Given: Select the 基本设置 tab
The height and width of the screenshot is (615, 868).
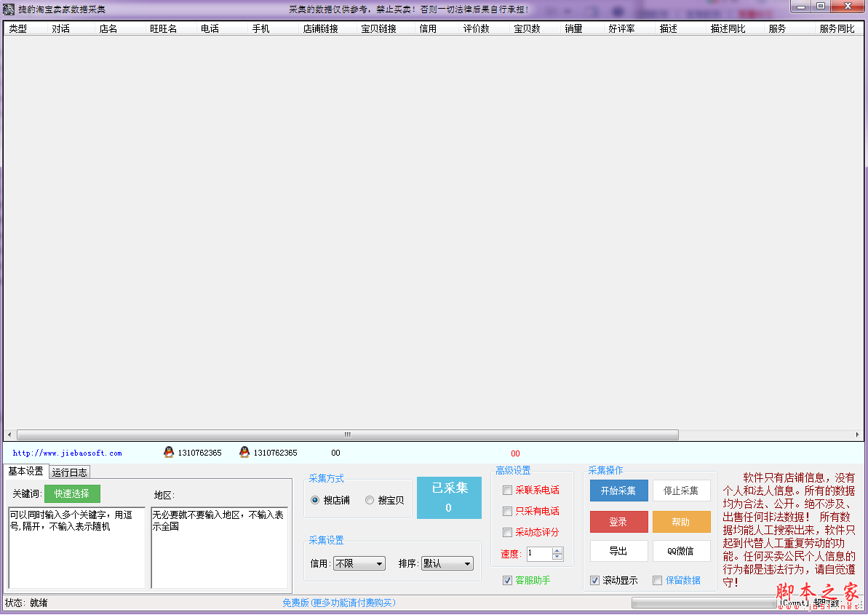Looking at the screenshot, I should point(25,472).
